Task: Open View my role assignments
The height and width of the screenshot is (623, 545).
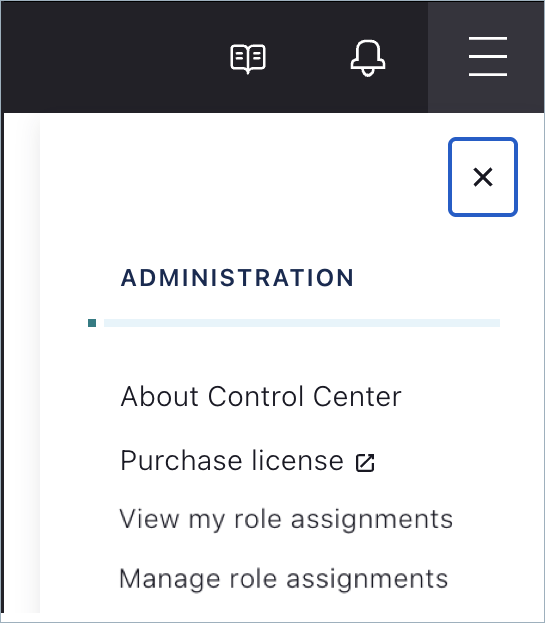Action: pyautogui.click(x=286, y=519)
